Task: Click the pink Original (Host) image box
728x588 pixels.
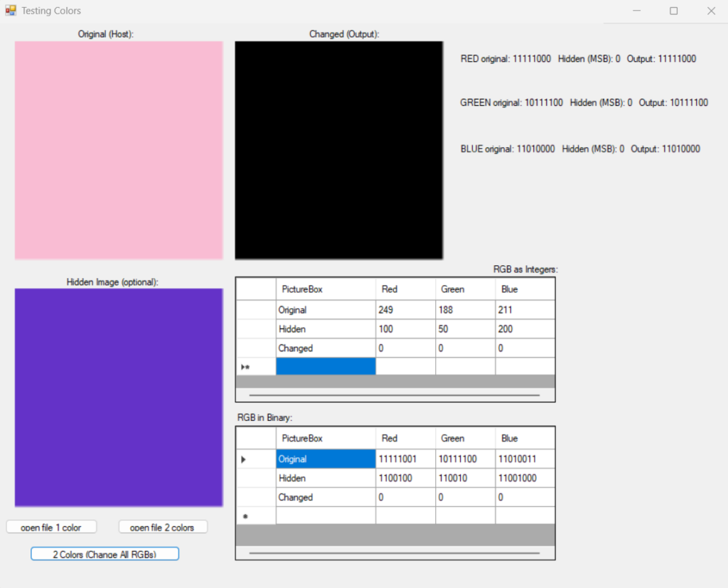Action: pyautogui.click(x=119, y=150)
